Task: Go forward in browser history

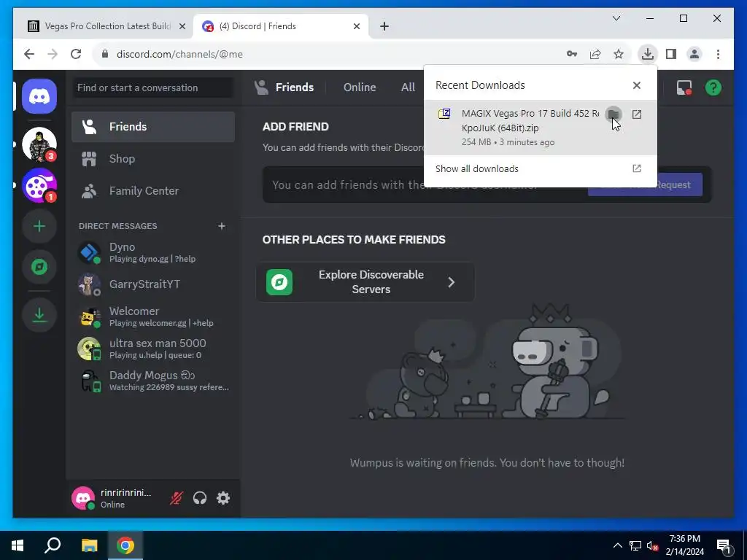Action: tap(53, 54)
